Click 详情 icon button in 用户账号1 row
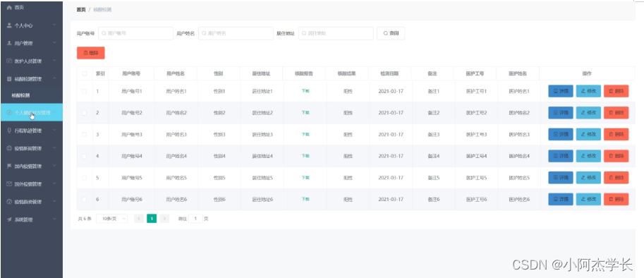This screenshot has height=278, width=644. point(561,91)
